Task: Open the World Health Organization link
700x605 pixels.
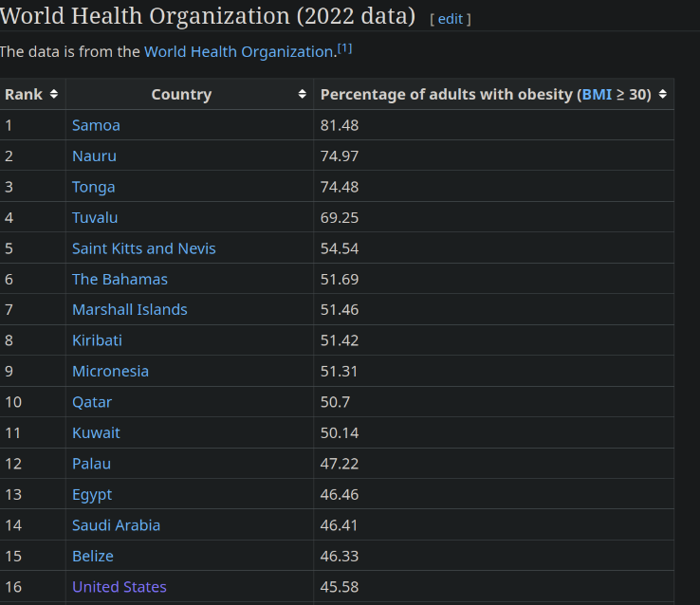Action: tap(239, 52)
